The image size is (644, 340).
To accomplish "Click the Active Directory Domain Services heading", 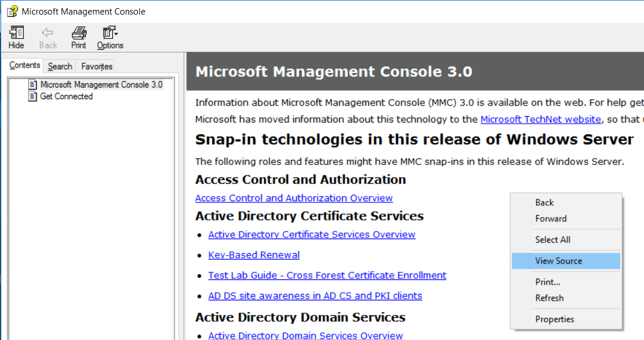I will point(300,317).
